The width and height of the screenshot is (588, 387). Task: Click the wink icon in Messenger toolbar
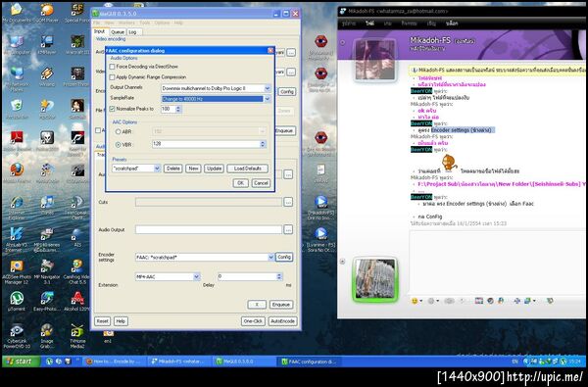tap(433, 301)
